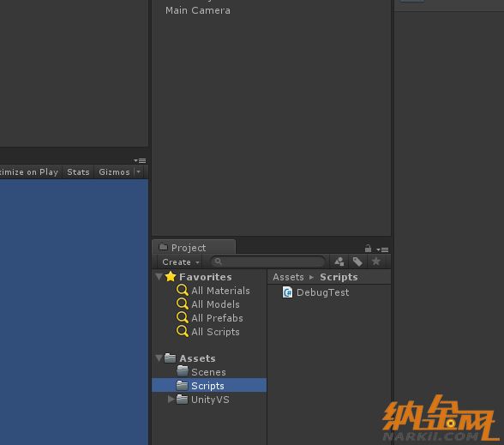This screenshot has height=445, width=504.
Task: Toggle the Project panel lock icon
Action: coord(368,249)
